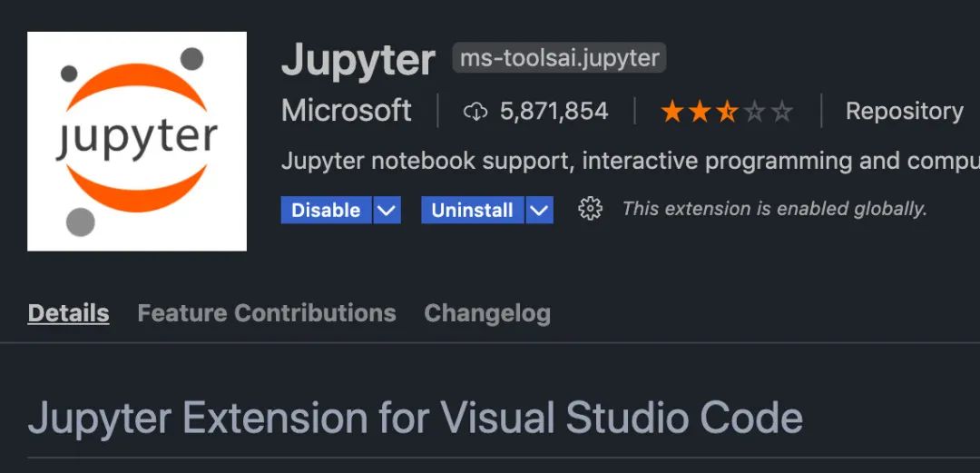The image size is (980, 473).
Task: Click the Jupyter notebook support description text
Action: [630, 162]
